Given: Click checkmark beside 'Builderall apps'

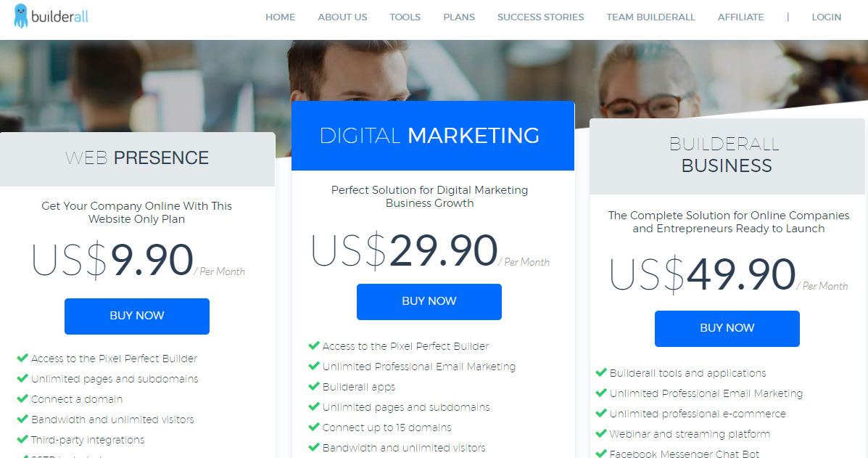Looking at the screenshot, I should point(314,386).
